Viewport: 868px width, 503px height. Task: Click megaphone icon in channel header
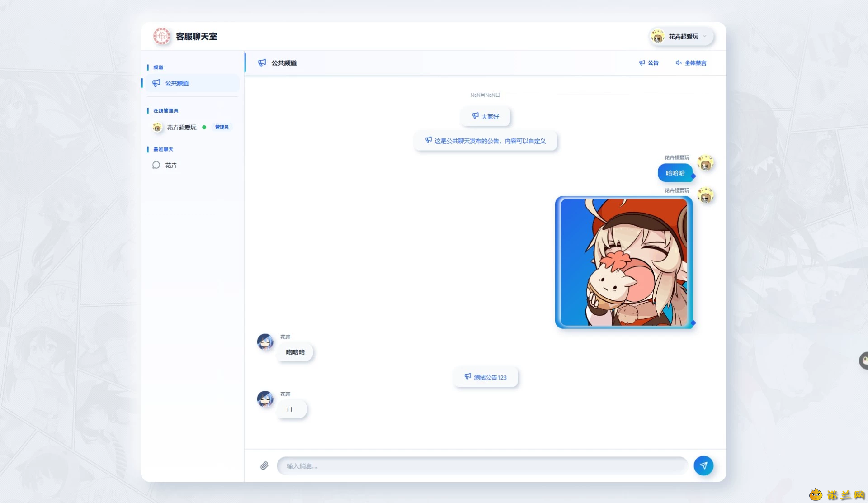click(262, 63)
